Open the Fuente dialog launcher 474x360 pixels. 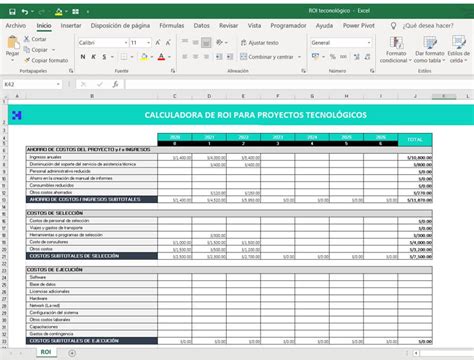[173, 71]
